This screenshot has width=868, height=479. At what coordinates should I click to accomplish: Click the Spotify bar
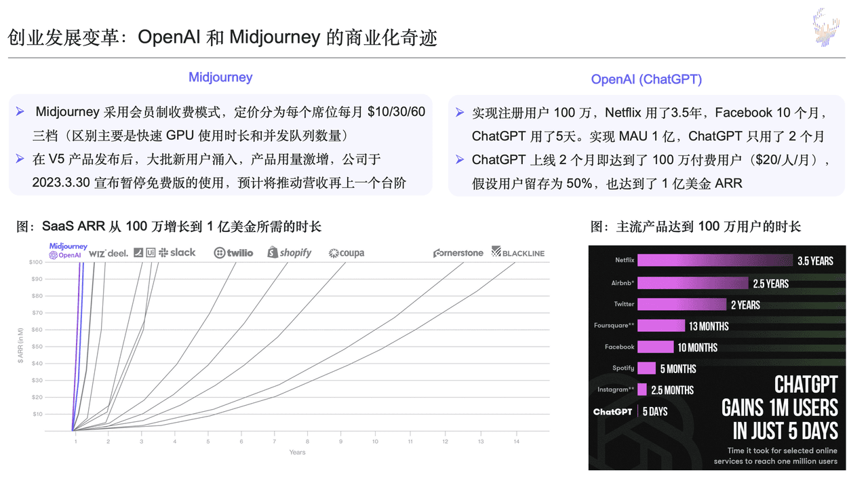[646, 368]
